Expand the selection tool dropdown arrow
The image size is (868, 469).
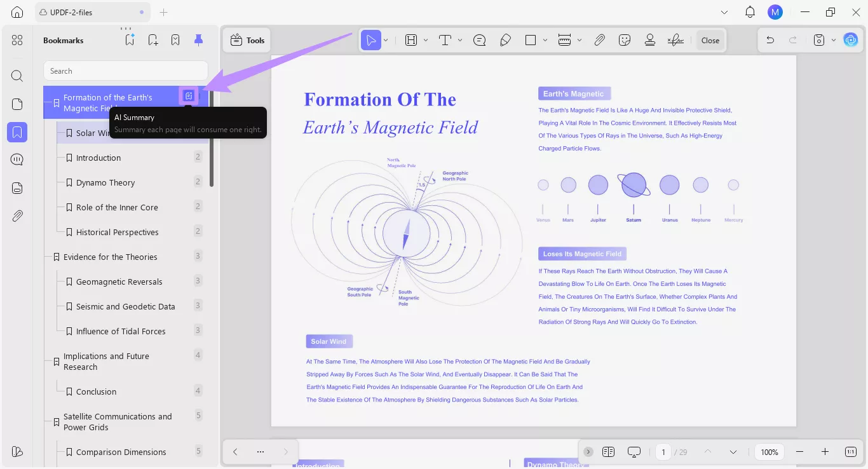(386, 40)
